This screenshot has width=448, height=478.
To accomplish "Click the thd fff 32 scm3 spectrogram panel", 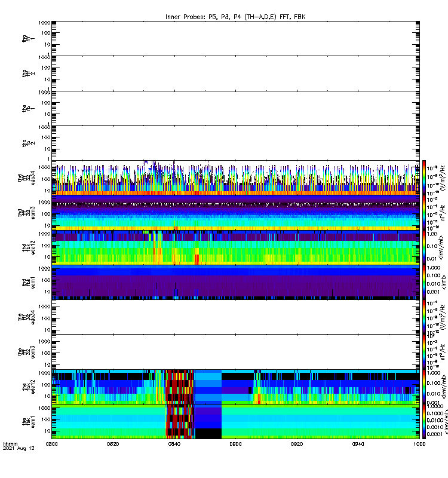I will (235, 213).
